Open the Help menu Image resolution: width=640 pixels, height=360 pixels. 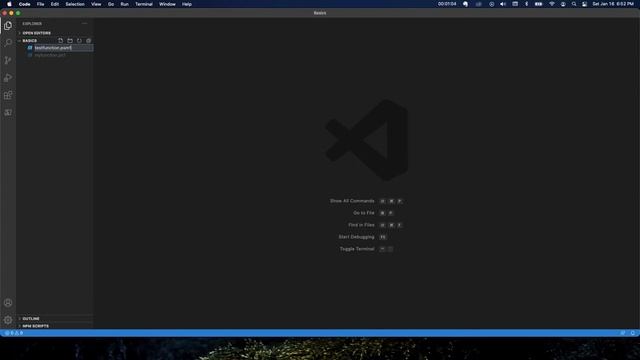[x=187, y=4]
